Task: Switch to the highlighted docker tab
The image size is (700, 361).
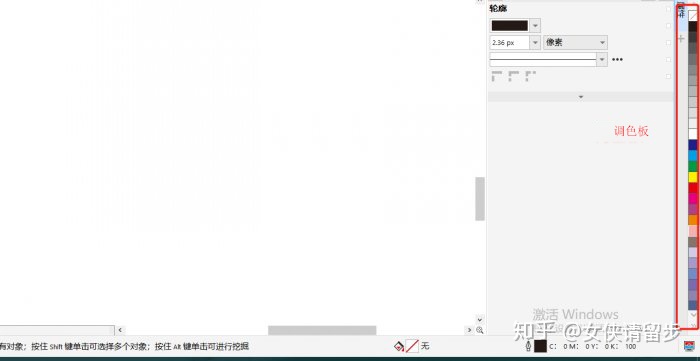Action: point(681,16)
